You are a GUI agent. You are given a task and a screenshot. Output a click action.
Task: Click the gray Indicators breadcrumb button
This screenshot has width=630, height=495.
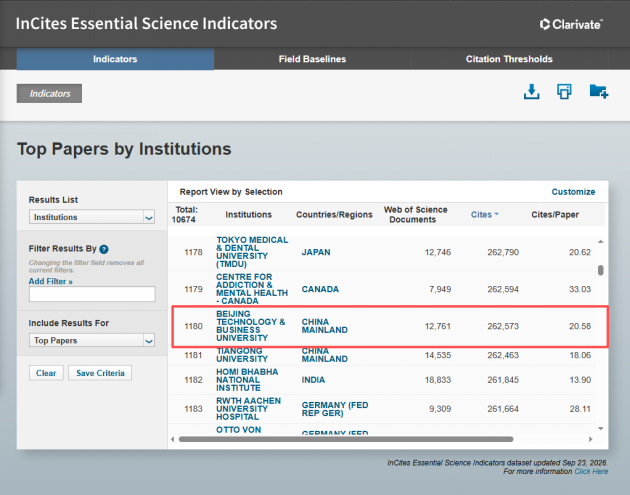tap(49, 93)
